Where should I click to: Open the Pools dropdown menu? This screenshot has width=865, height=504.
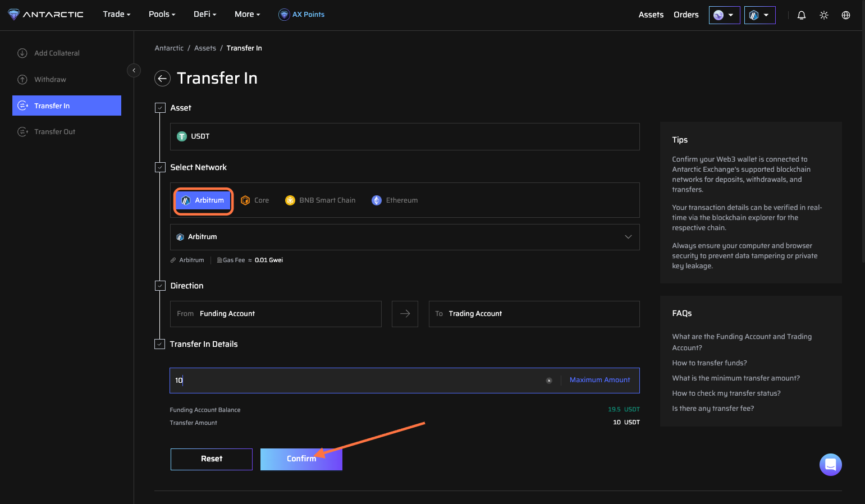click(x=162, y=15)
